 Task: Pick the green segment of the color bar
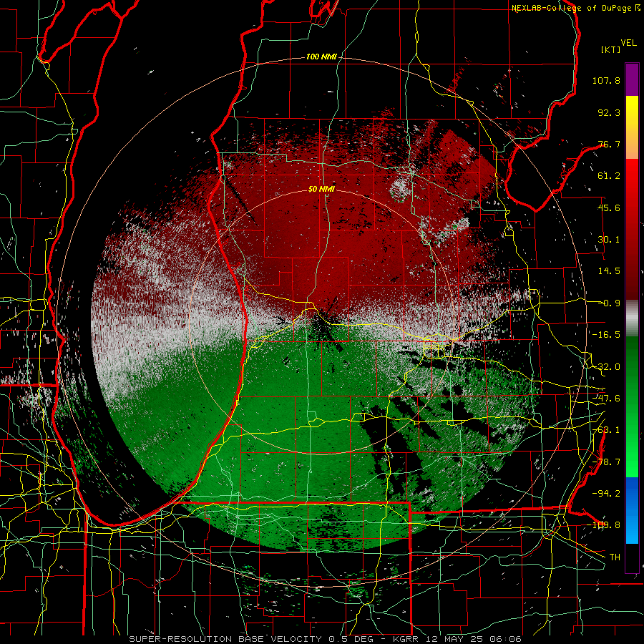[632, 406]
